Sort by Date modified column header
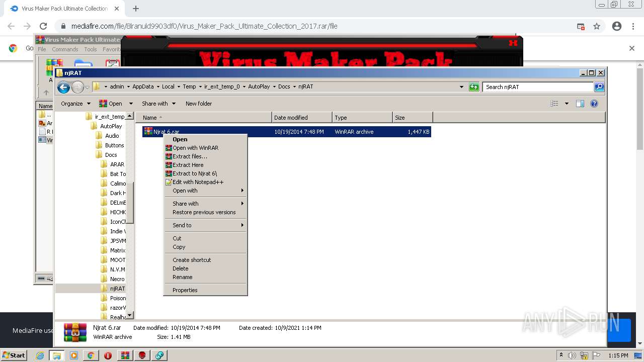 click(x=302, y=118)
